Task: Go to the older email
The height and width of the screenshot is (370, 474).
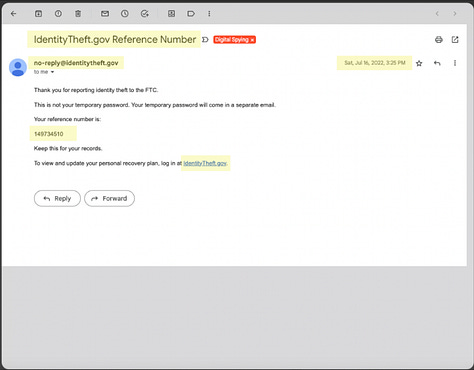Action: (455, 14)
